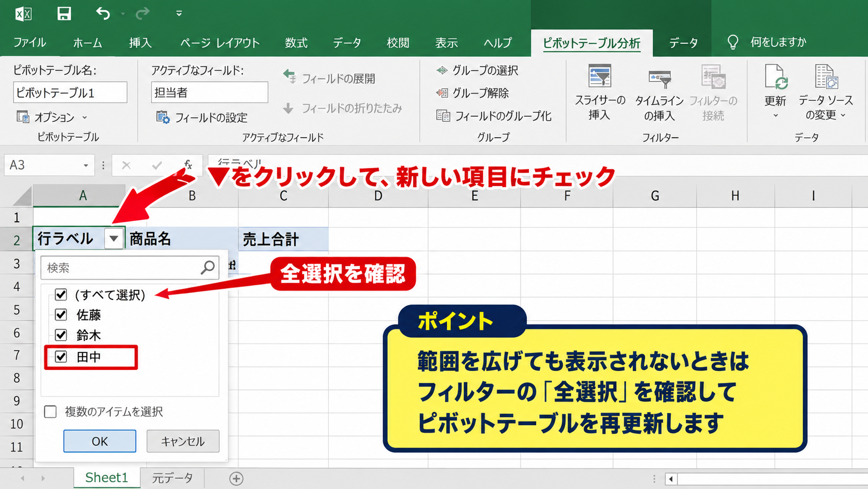Toggle the 田中 checkbox

click(x=61, y=356)
